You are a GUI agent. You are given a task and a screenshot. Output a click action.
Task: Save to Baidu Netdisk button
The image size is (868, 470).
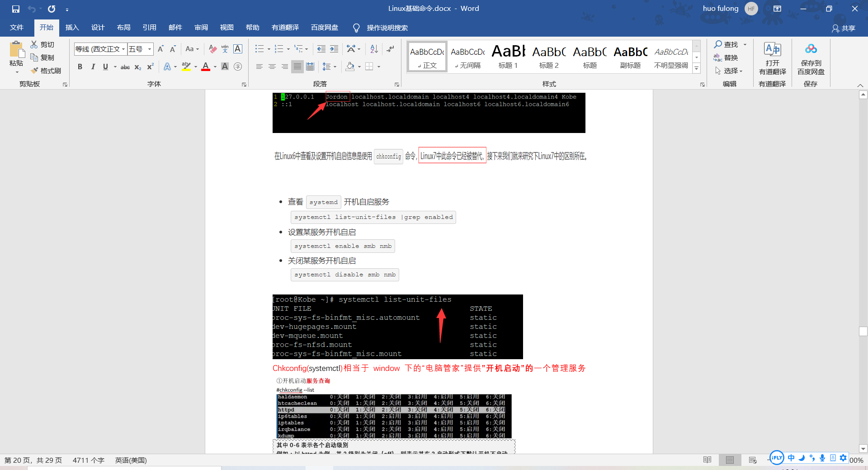pyautogui.click(x=811, y=59)
